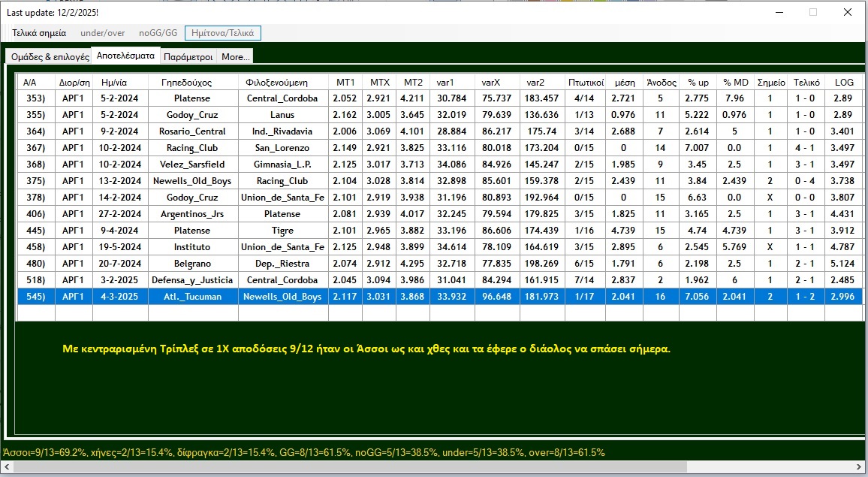This screenshot has height=477, width=868.
Task: Maximize the application window
Action: (x=812, y=12)
